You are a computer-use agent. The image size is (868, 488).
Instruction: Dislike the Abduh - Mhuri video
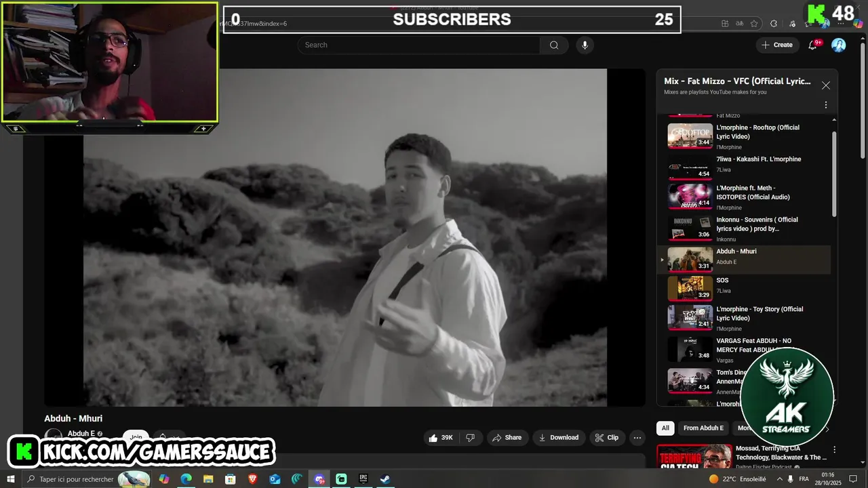coord(471,438)
